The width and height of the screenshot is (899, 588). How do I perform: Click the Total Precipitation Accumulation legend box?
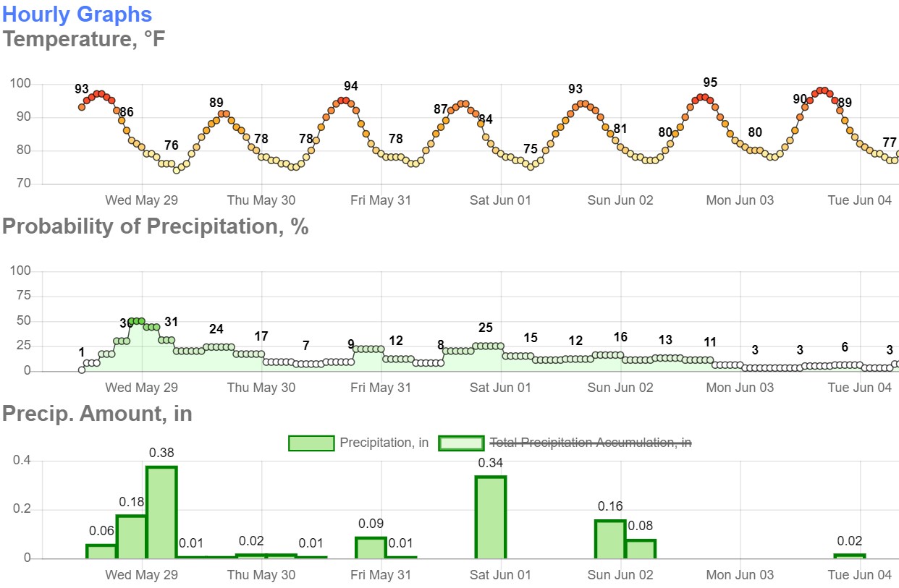point(461,443)
